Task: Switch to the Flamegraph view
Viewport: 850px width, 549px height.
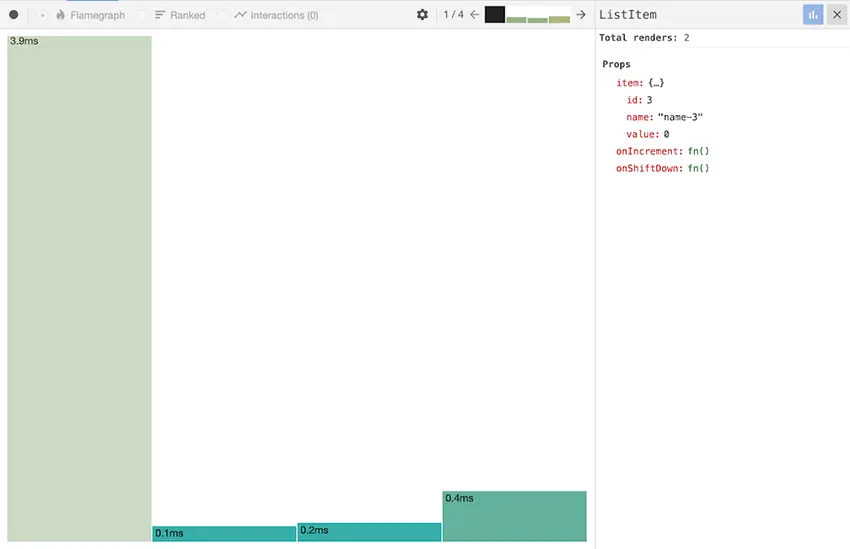Action: click(91, 15)
